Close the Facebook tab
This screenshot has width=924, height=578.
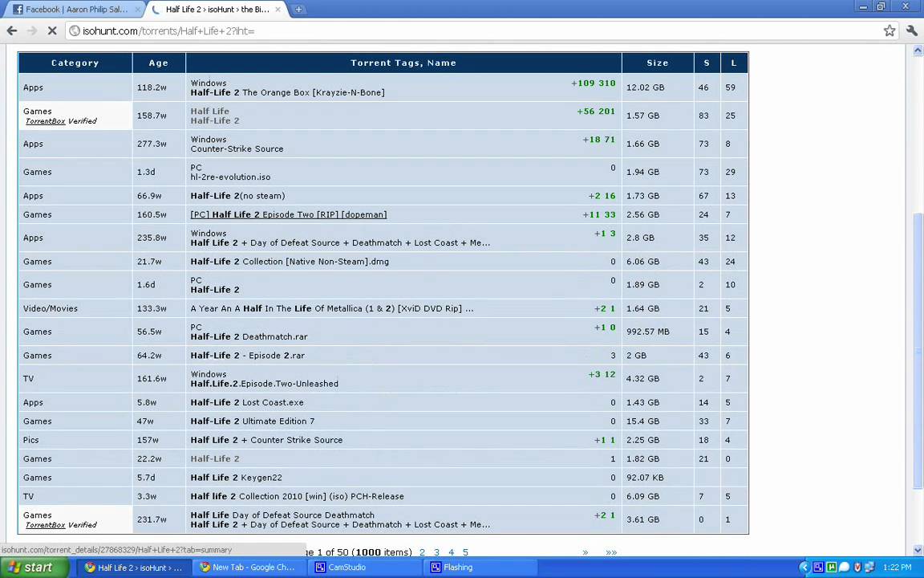(x=138, y=10)
